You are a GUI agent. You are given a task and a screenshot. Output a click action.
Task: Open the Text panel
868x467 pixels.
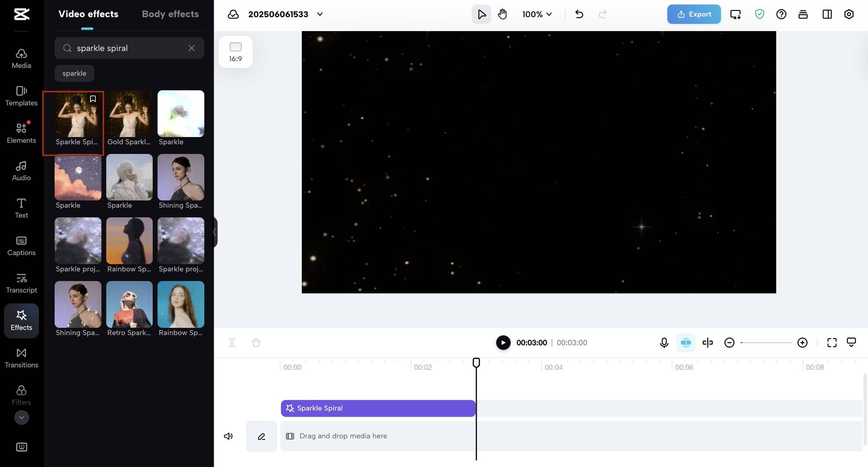pyautogui.click(x=21, y=208)
